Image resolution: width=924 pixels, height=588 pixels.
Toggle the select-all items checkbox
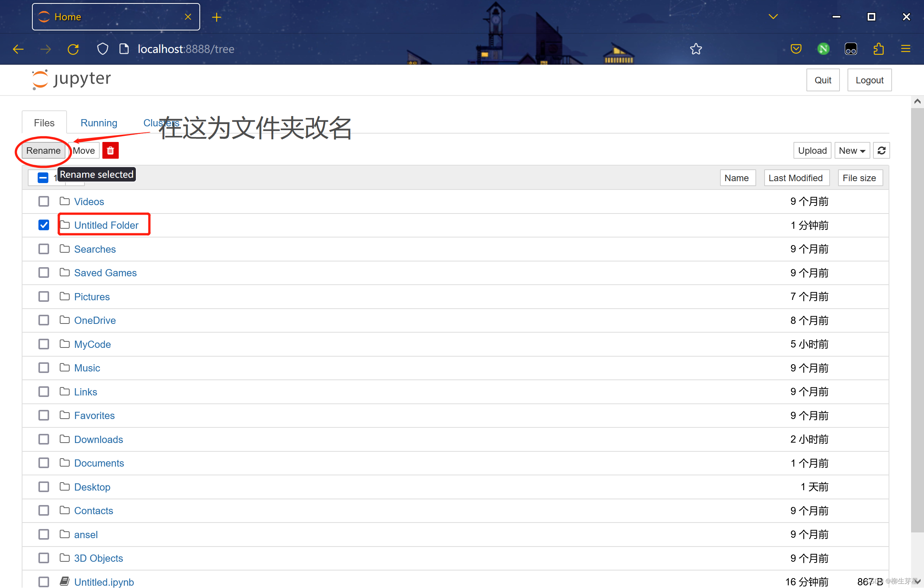click(x=42, y=178)
